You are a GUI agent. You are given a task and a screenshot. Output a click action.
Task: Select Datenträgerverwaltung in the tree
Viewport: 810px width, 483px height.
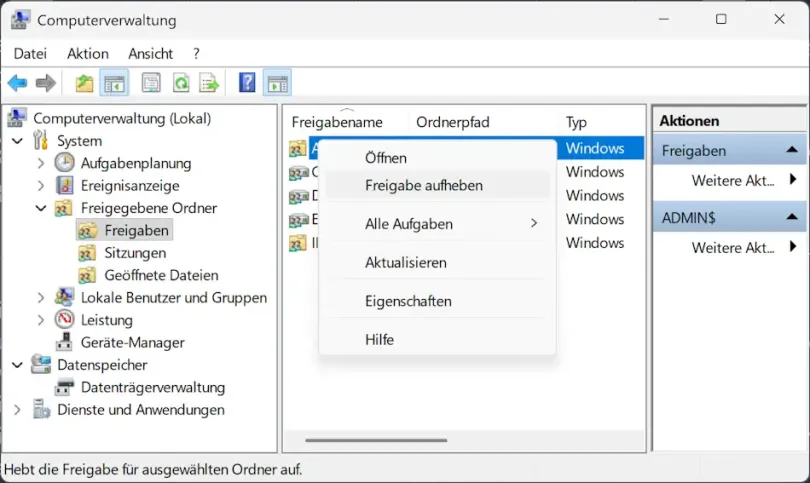[x=153, y=387]
